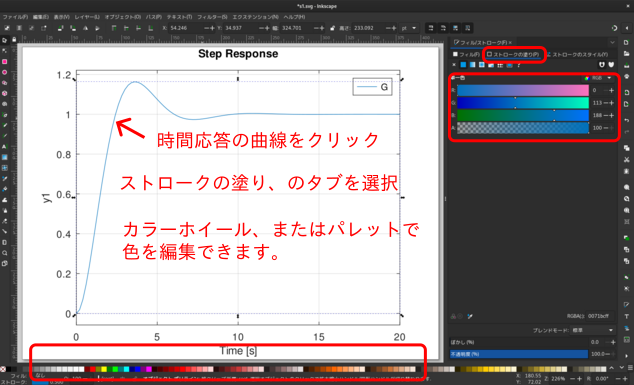This screenshot has width=634, height=385.
Task: Click the import icon in right bar
Action: (626, 93)
